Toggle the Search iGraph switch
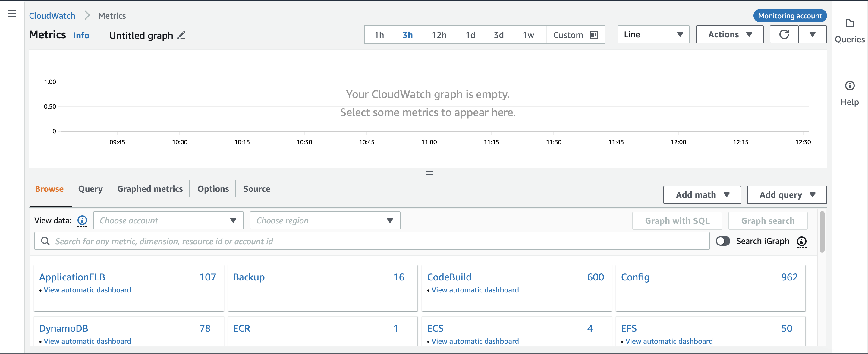Image resolution: width=868 pixels, height=354 pixels. coord(723,241)
